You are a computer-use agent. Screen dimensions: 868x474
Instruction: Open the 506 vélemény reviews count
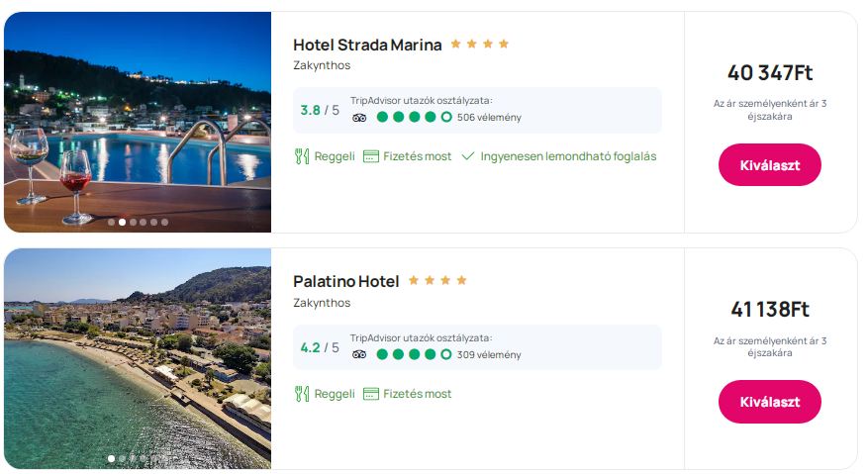(x=489, y=117)
